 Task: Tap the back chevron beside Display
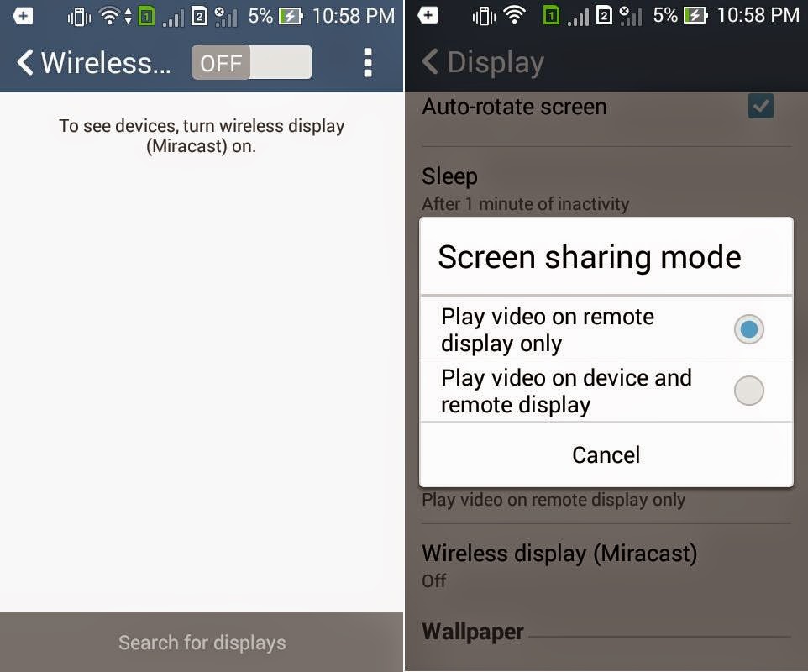coord(430,62)
